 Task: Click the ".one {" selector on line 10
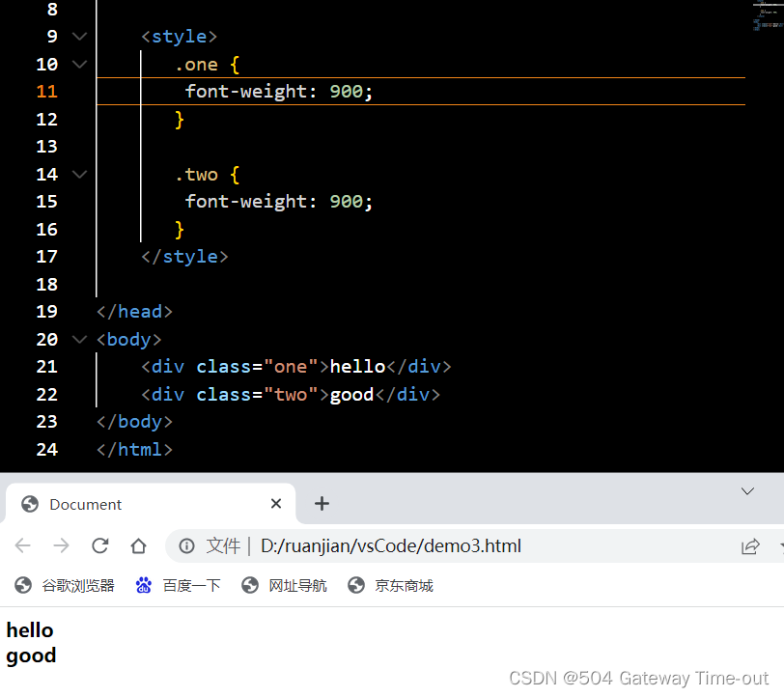click(208, 65)
